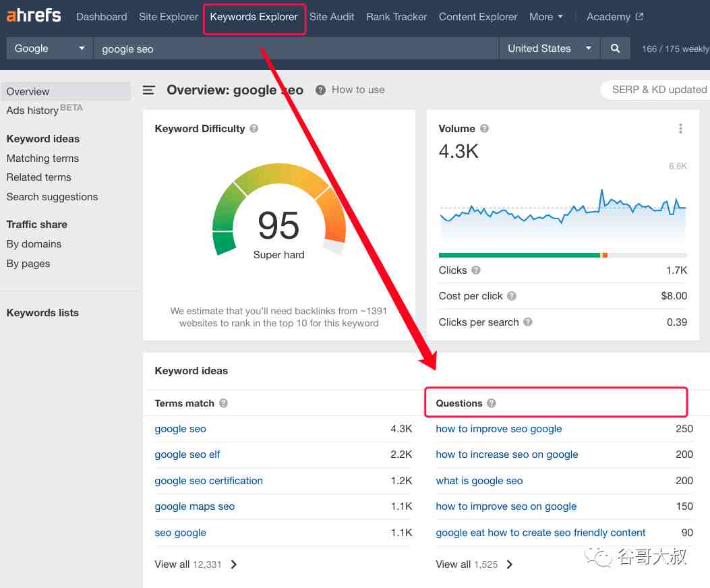Click the clicks distribution green bar
This screenshot has height=588, width=710.
519,256
